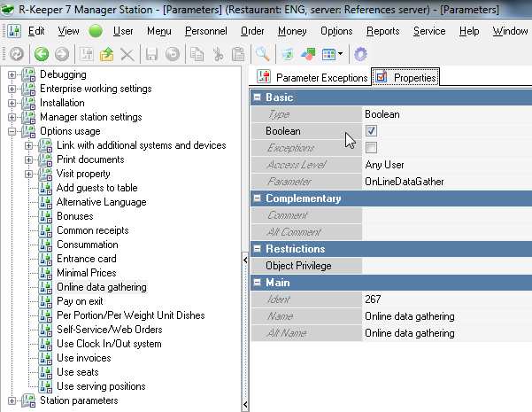Select Common receipts parameter
The width and height of the screenshot is (532, 412).
93,230
